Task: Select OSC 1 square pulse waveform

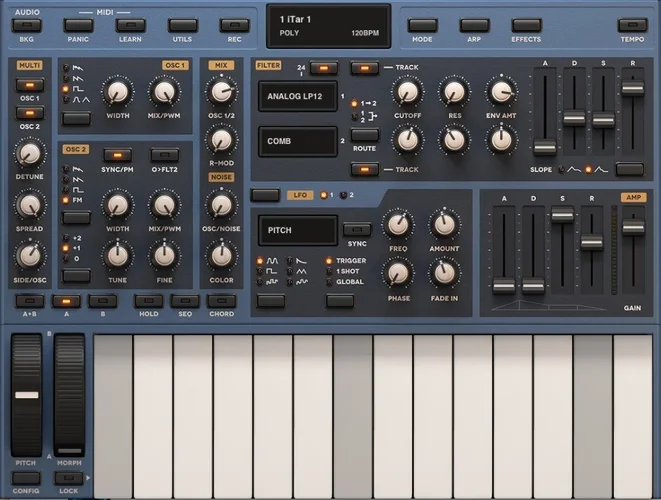Action: (x=78, y=89)
